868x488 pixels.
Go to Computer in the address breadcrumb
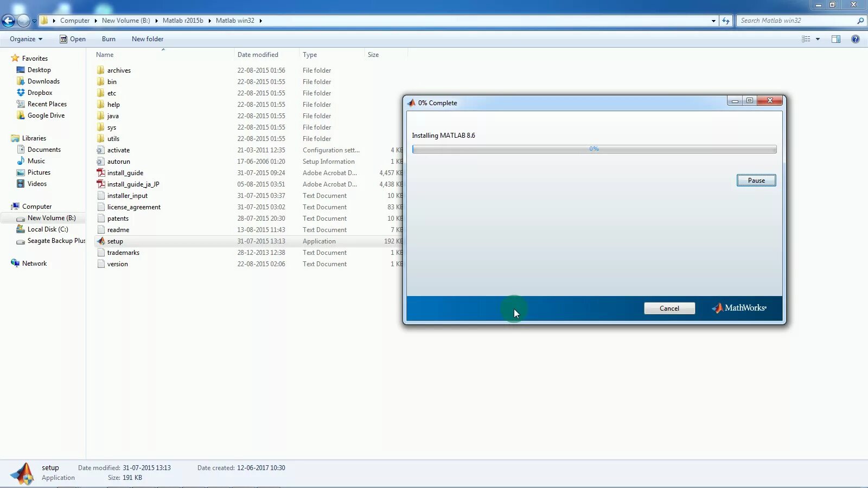[x=75, y=21]
